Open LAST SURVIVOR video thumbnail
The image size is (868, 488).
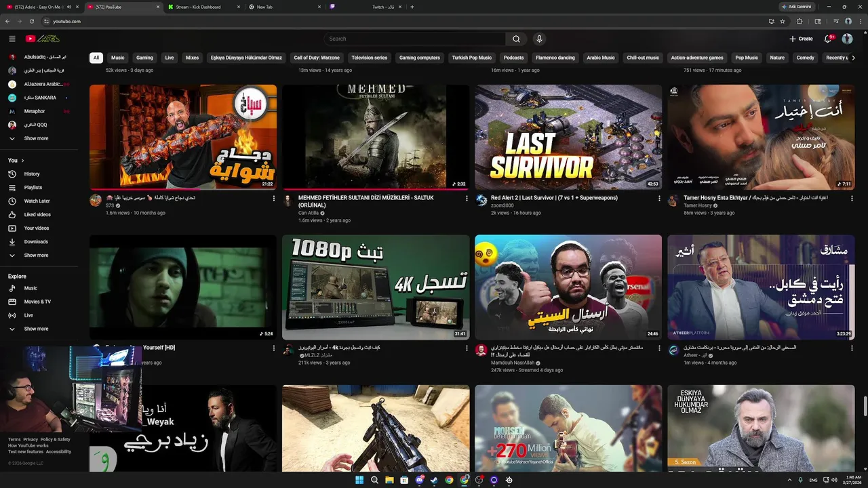(x=568, y=137)
